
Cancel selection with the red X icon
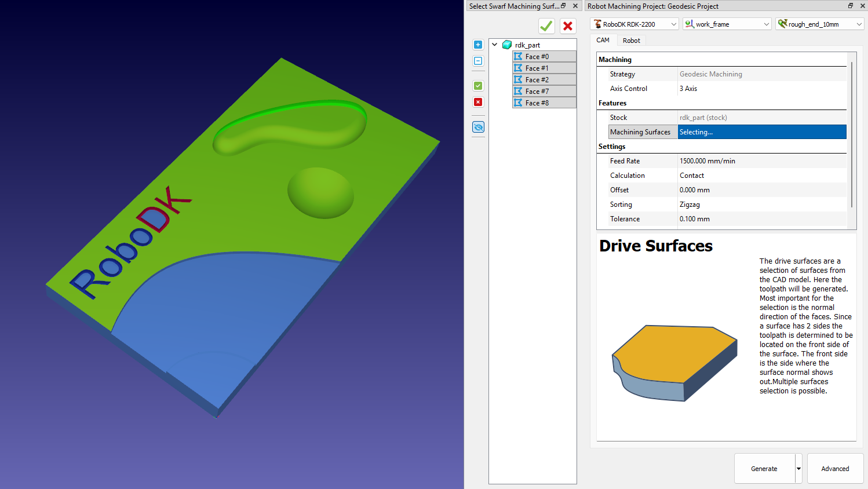(x=568, y=26)
